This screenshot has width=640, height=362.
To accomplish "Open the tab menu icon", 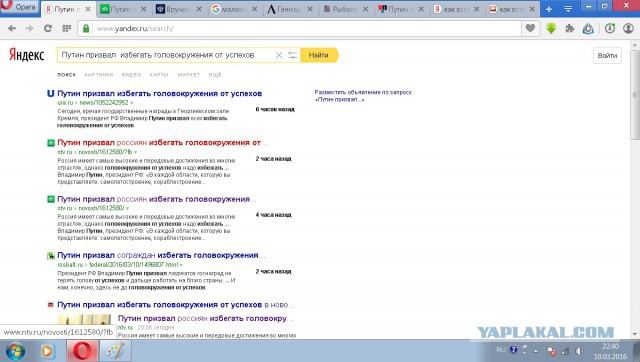I will tap(568, 9).
